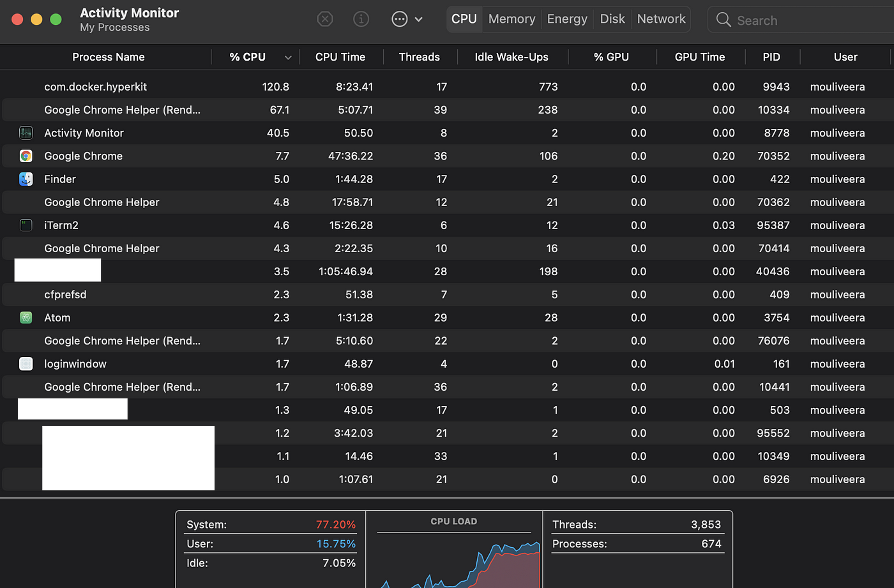This screenshot has width=894, height=588.
Task: Sort by User column header
Action: tap(845, 57)
